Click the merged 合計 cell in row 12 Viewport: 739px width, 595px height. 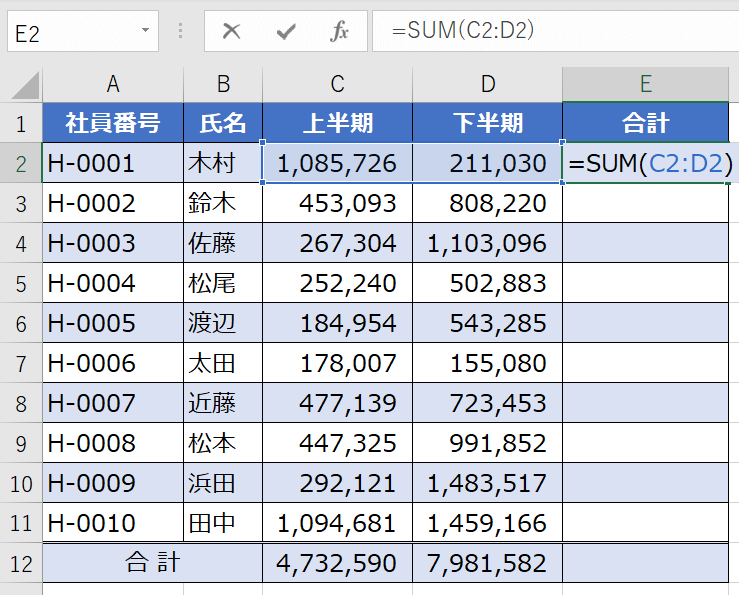tap(152, 563)
